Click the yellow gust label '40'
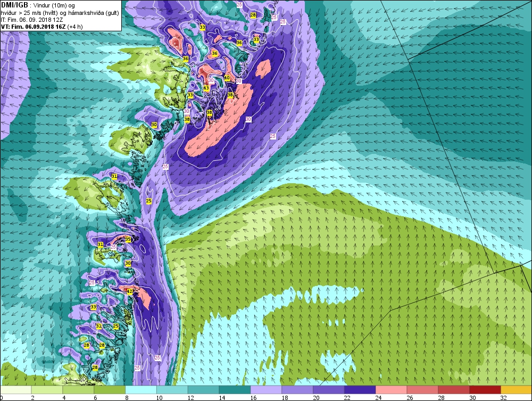The height and width of the screenshot is (401, 532). [x=227, y=78]
